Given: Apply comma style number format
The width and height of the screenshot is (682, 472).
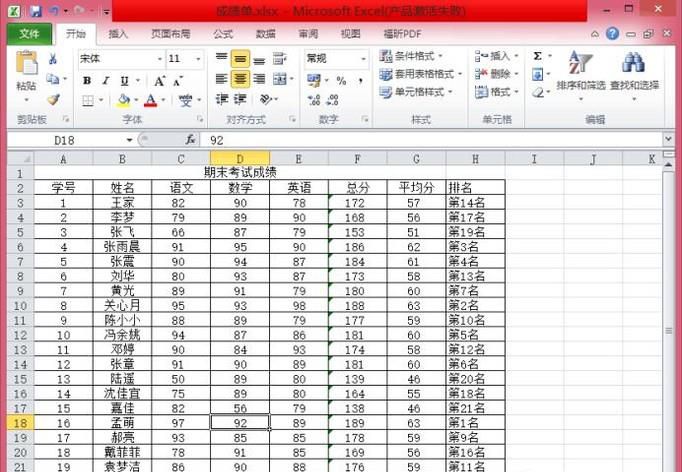Looking at the screenshot, I should (361, 80).
